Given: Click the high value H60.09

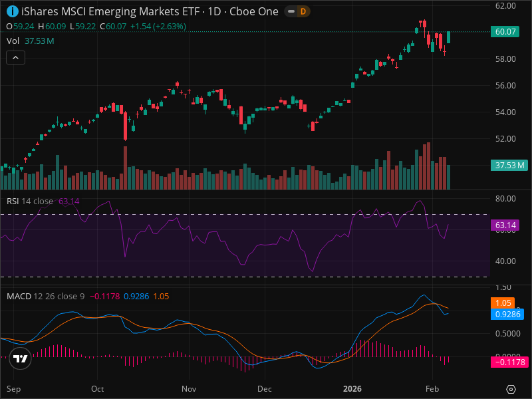Looking at the screenshot, I should coord(52,27).
